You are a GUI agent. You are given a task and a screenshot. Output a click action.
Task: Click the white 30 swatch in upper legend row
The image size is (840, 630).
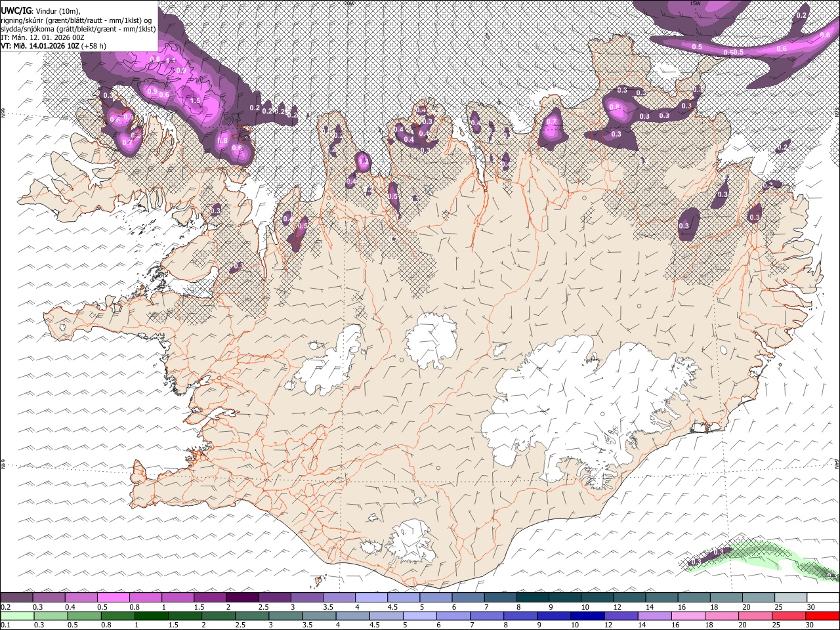click(823, 598)
